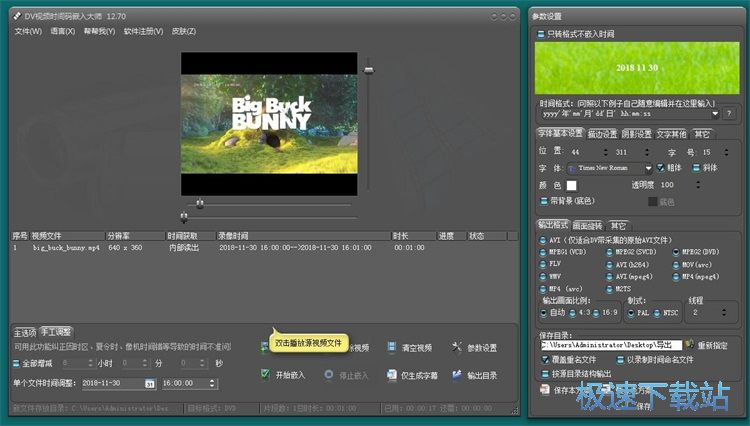The height and width of the screenshot is (426, 750).
Task: Open the 文件(W) menu
Action: (28, 31)
